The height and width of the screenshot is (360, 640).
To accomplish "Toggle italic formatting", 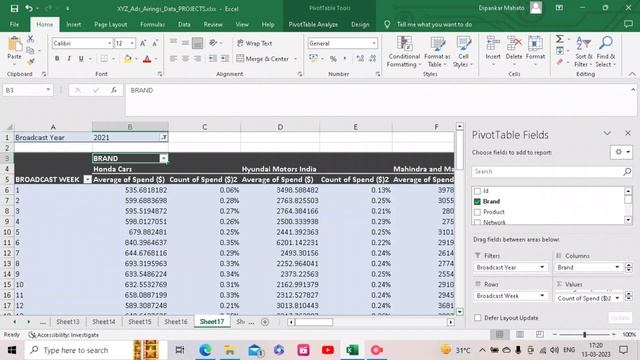I will pyautogui.click(x=69, y=59).
